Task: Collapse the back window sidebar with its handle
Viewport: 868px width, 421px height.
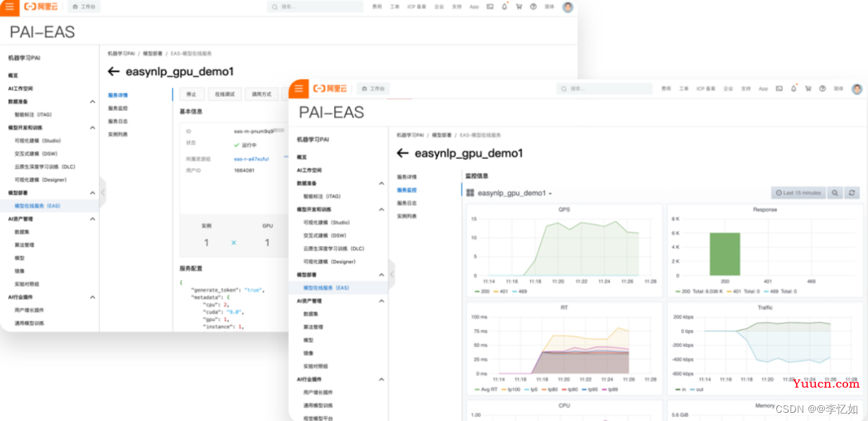Action: click(x=103, y=192)
